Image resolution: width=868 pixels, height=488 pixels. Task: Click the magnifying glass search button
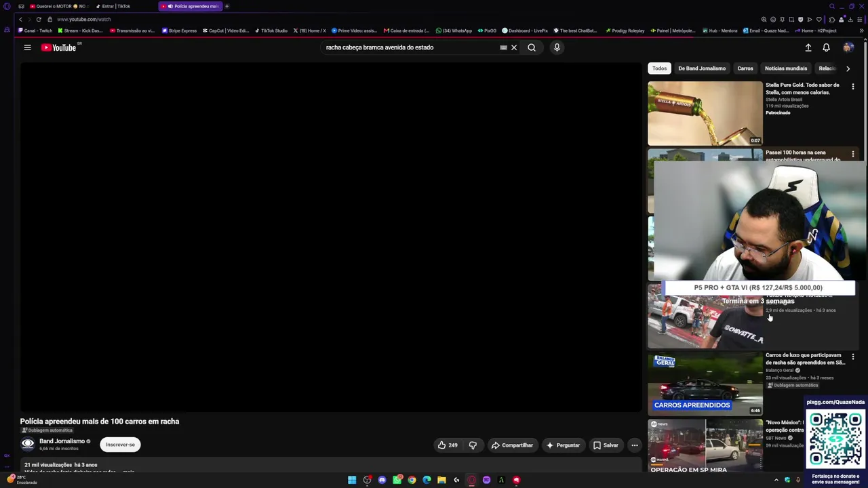pyautogui.click(x=532, y=47)
